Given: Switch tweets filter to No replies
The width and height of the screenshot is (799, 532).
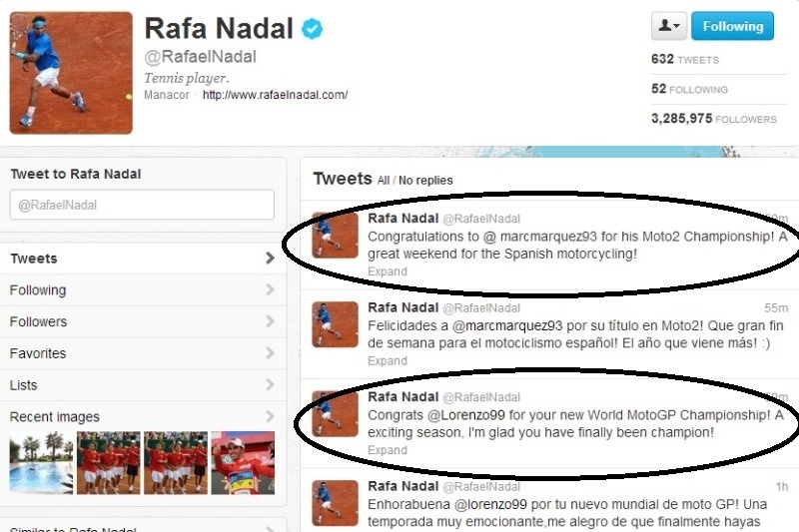Looking at the screenshot, I should click(x=425, y=181).
